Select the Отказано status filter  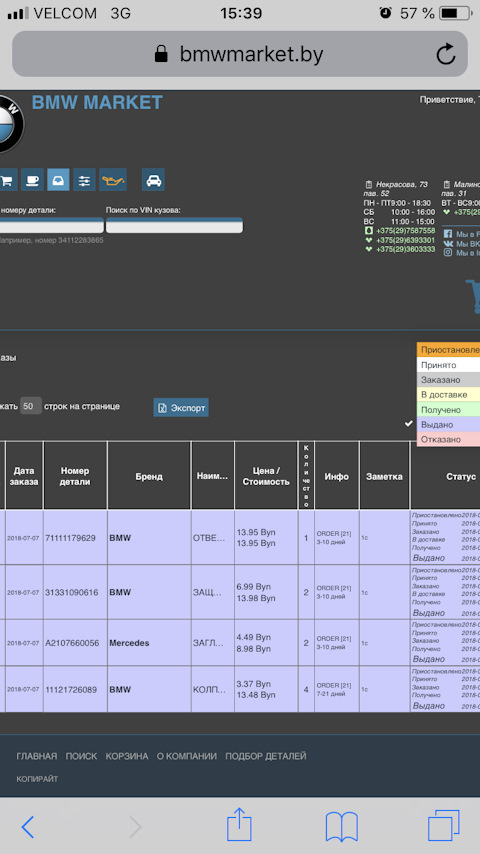pos(448,439)
